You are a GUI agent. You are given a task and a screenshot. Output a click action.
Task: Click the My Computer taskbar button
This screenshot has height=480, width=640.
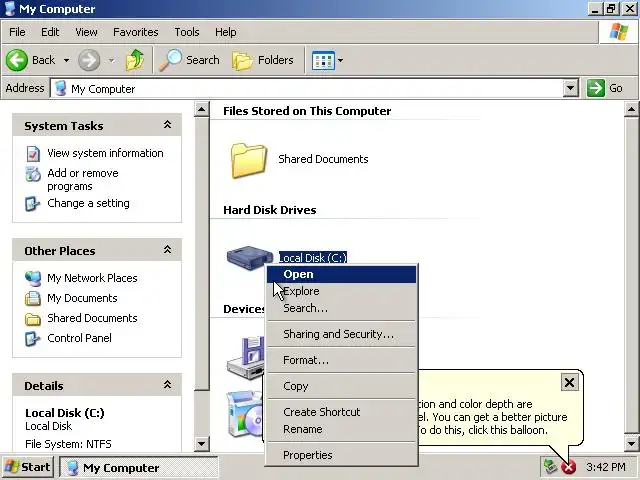coord(139,467)
